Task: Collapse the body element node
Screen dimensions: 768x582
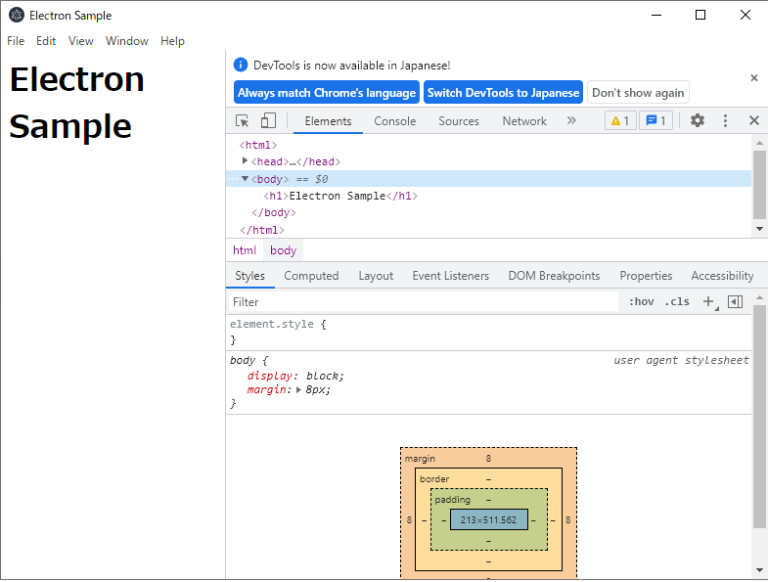Action: coord(245,179)
